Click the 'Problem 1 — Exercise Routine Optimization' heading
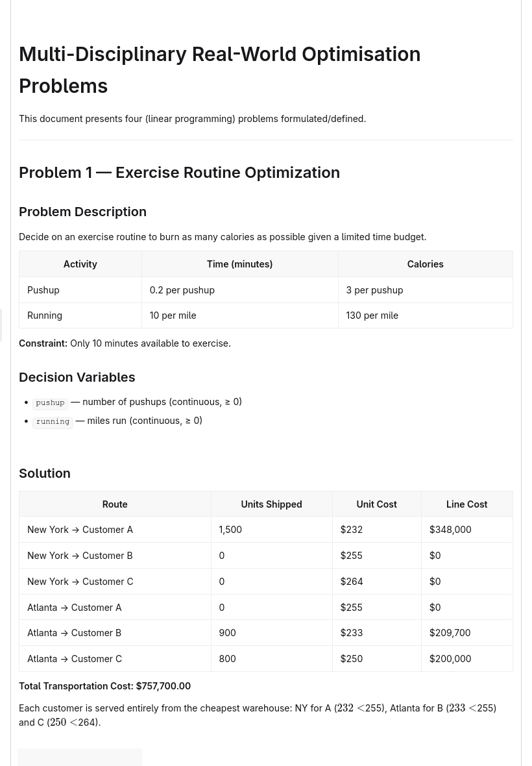 (x=179, y=173)
